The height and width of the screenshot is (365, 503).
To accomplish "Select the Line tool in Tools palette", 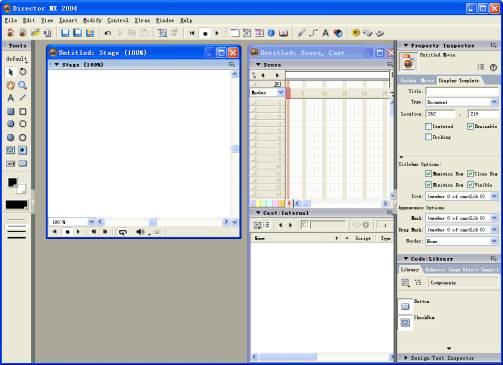I will [23, 98].
